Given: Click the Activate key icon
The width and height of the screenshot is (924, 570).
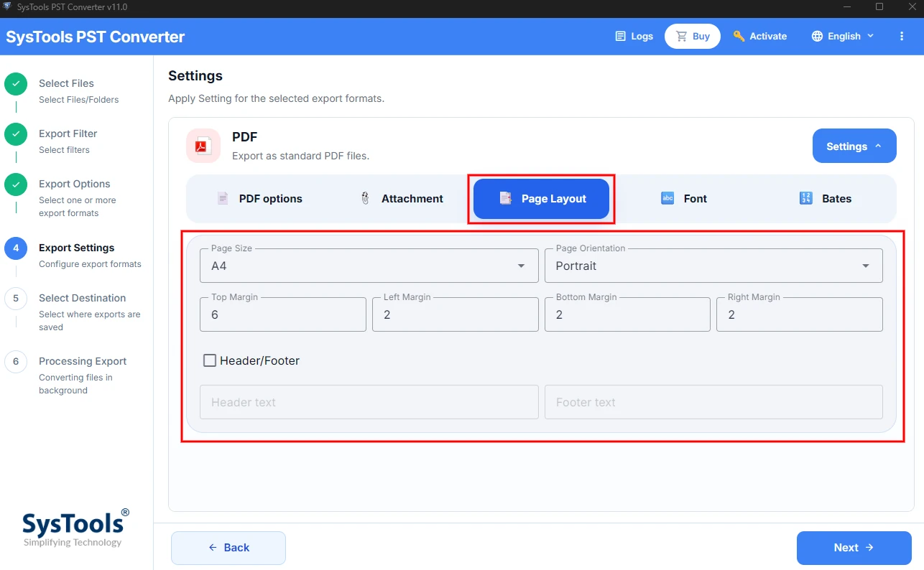Looking at the screenshot, I should 739,36.
